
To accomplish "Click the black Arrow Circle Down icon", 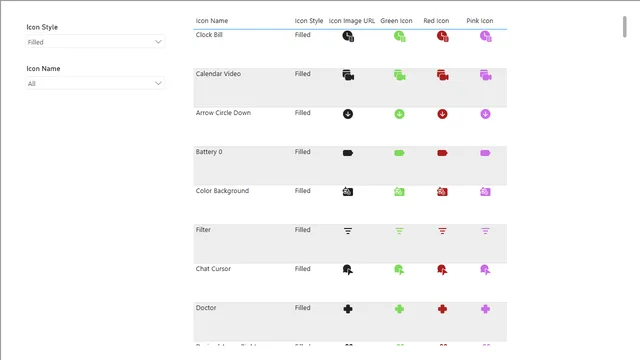I will pos(348,114).
